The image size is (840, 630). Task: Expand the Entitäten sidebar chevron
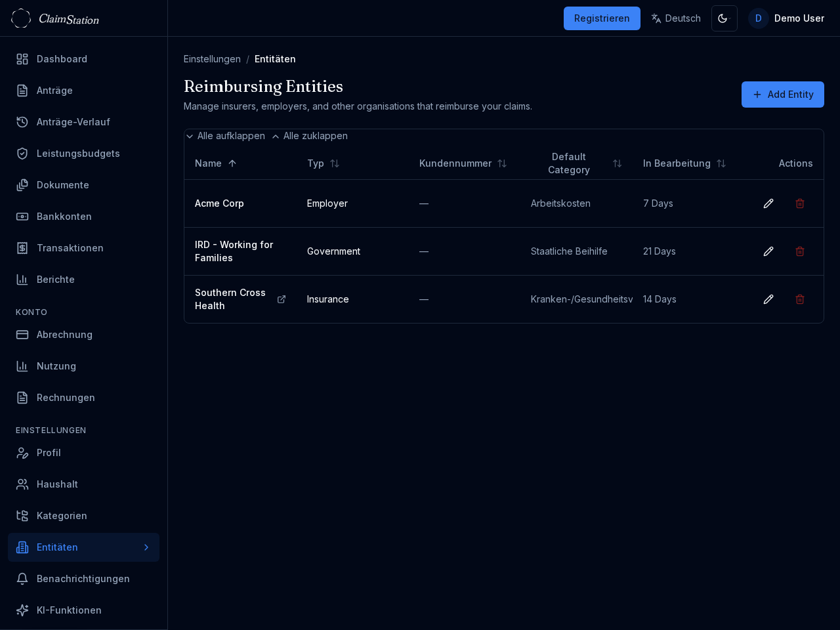(x=146, y=547)
